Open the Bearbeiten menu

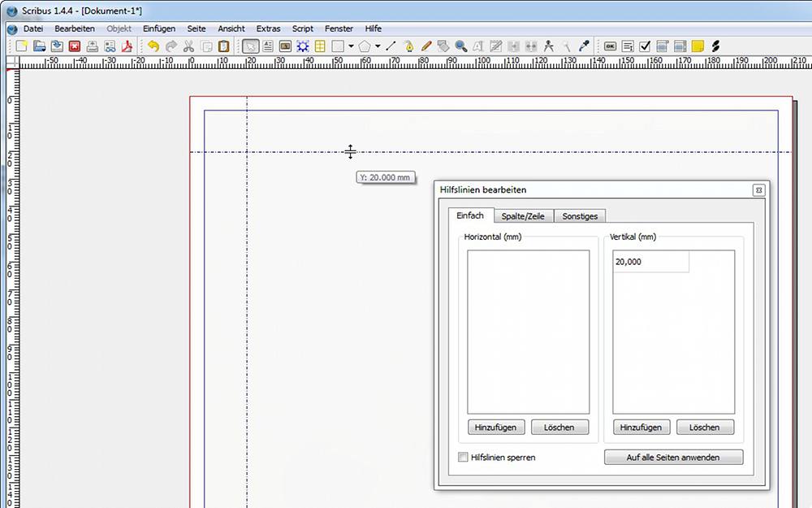tap(75, 28)
